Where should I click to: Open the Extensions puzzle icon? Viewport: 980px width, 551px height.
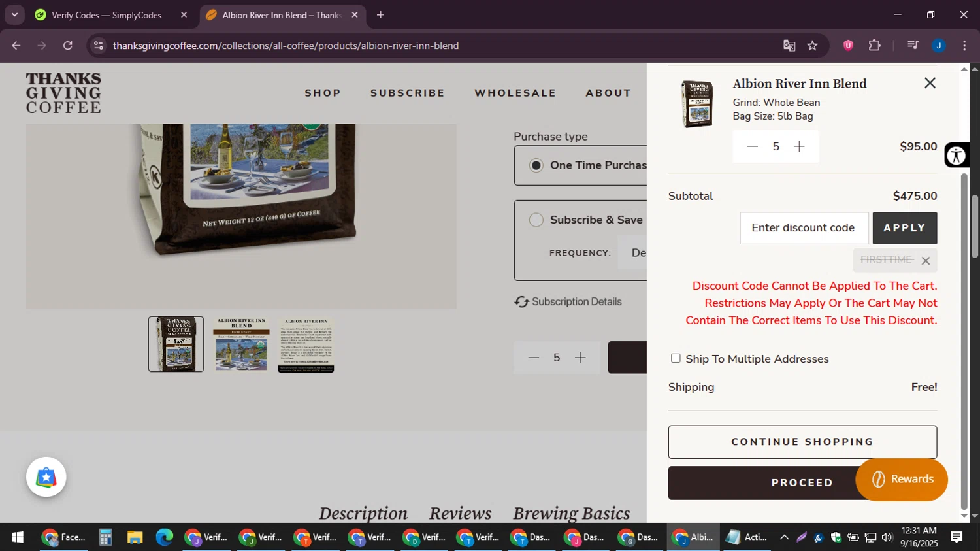click(875, 46)
